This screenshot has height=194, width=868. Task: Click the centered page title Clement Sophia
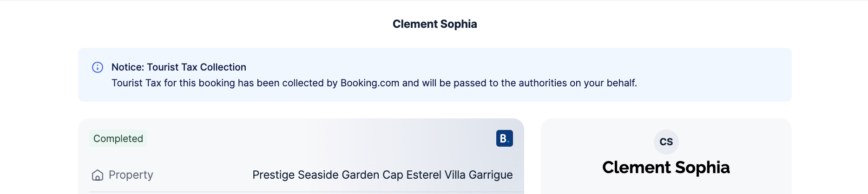coord(434,24)
